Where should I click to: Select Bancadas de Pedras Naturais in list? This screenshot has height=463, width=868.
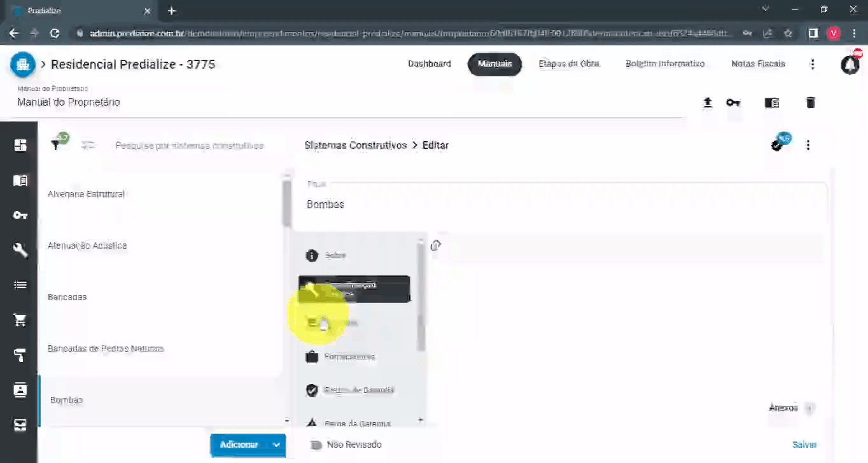pyautogui.click(x=106, y=349)
